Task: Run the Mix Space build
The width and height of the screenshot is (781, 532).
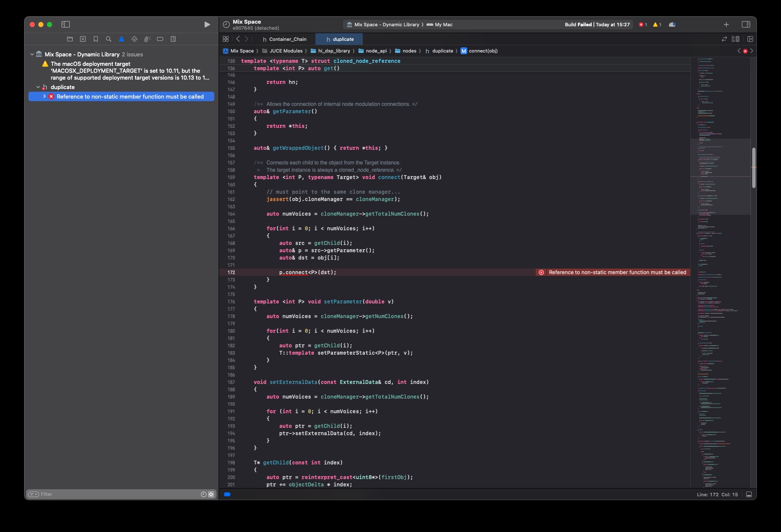Action: [x=207, y=25]
